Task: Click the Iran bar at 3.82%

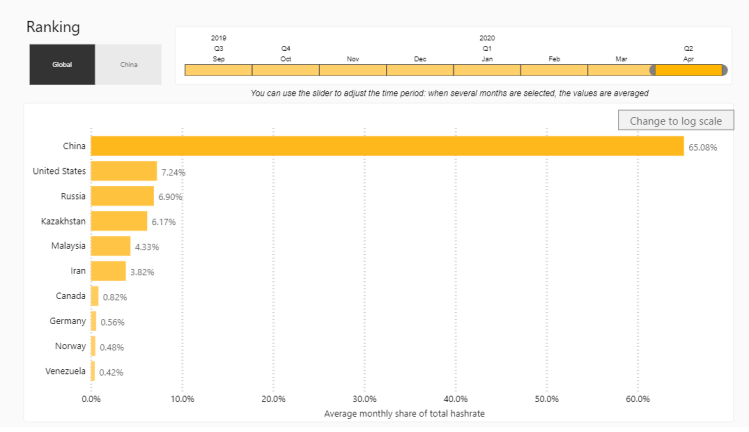Action: 108,271
